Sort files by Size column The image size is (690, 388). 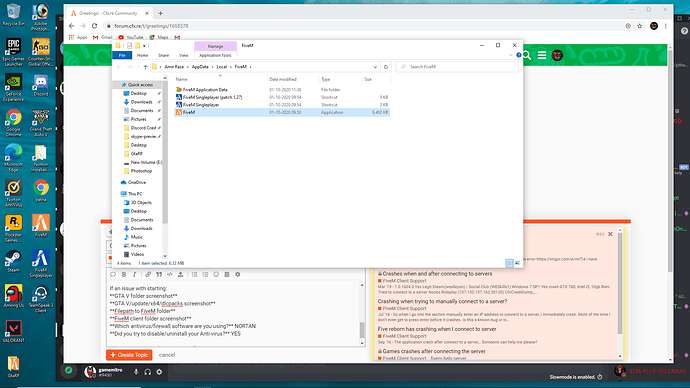(x=368, y=79)
